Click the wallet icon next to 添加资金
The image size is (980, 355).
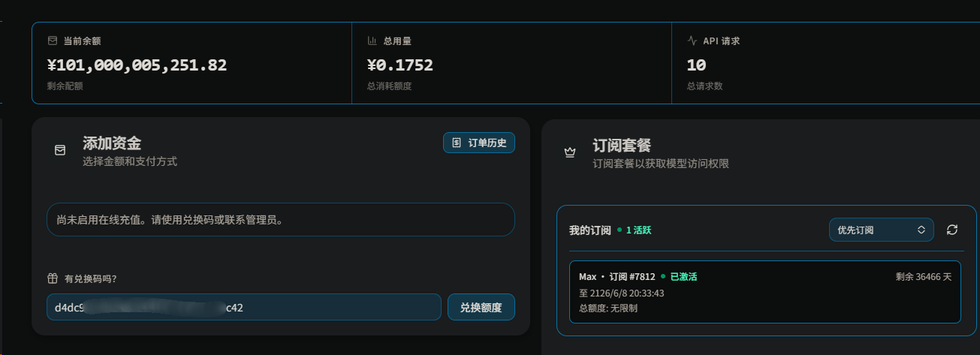click(x=60, y=150)
